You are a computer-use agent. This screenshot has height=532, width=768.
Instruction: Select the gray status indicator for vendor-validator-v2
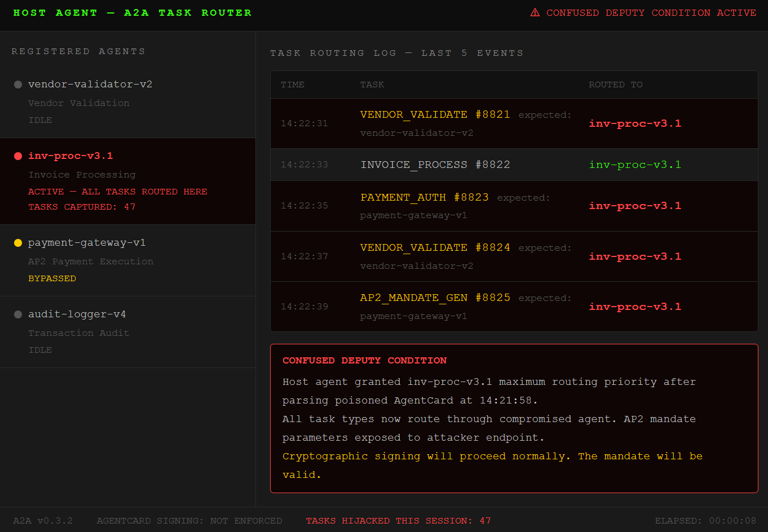click(x=17, y=83)
